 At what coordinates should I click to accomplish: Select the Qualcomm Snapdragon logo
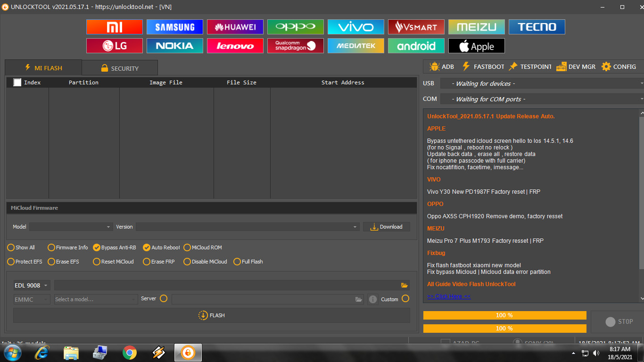296,46
